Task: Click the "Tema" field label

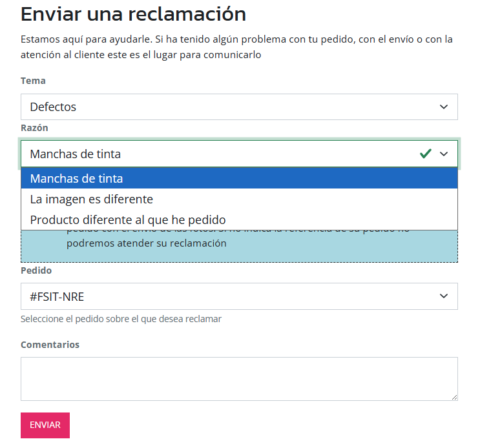Action: click(33, 81)
